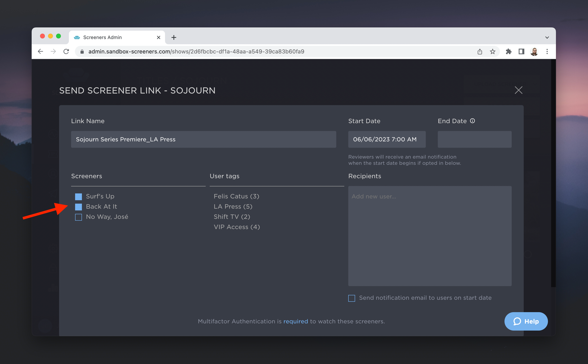588x364 pixels.
Task: Click the Add new user recipients box
Action: [430, 236]
